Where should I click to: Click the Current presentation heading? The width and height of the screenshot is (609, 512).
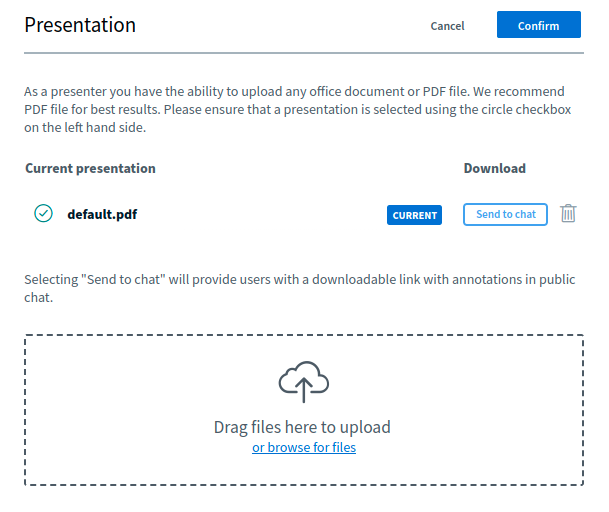(x=90, y=169)
